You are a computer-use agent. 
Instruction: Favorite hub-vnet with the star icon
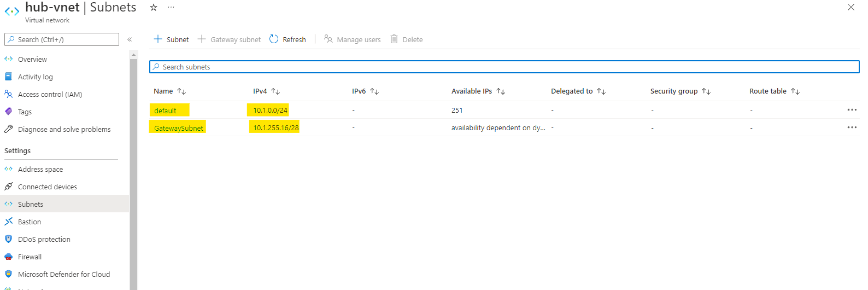pos(154,8)
